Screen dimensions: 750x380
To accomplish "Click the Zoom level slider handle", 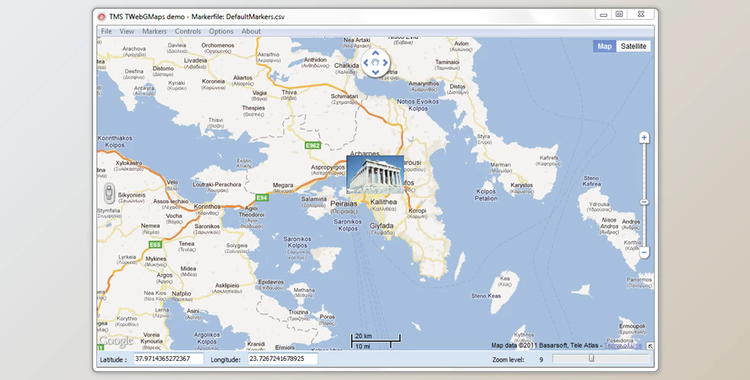I will pos(592,358).
